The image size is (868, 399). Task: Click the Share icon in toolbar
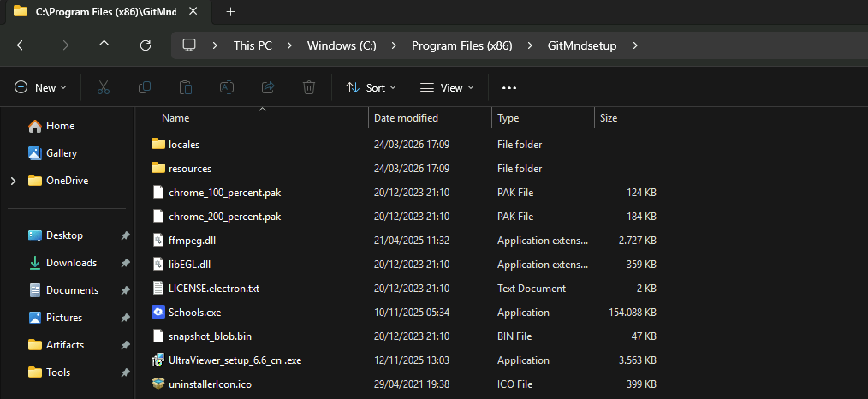[x=267, y=87]
